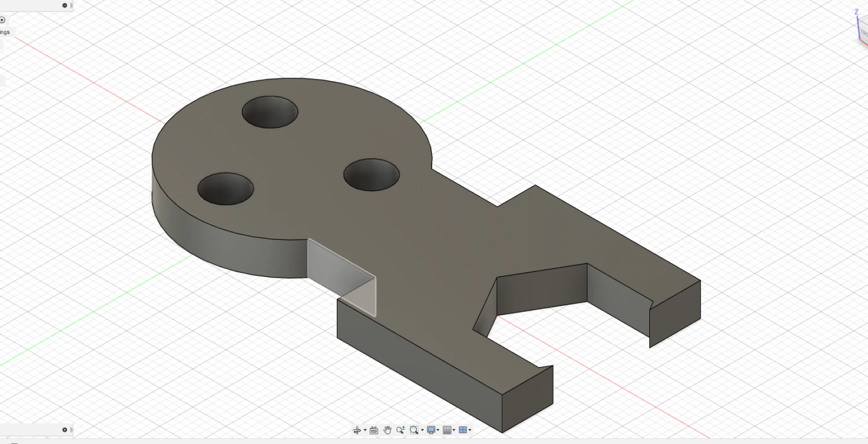
Task: Open the Zoom Window dropdown arrow
Action: 422,430
